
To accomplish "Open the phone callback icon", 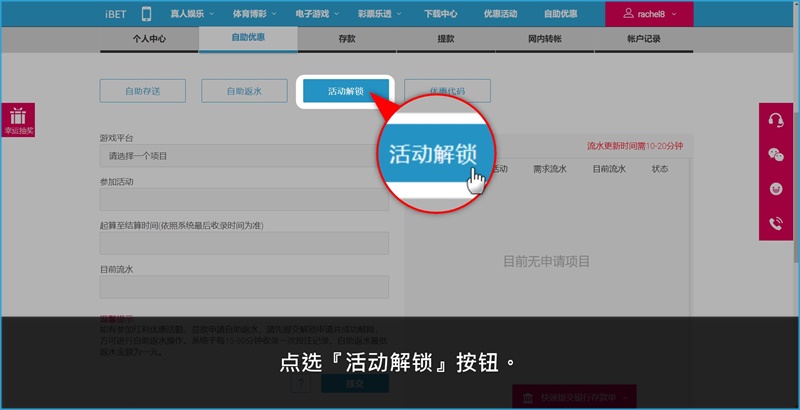I will [776, 224].
